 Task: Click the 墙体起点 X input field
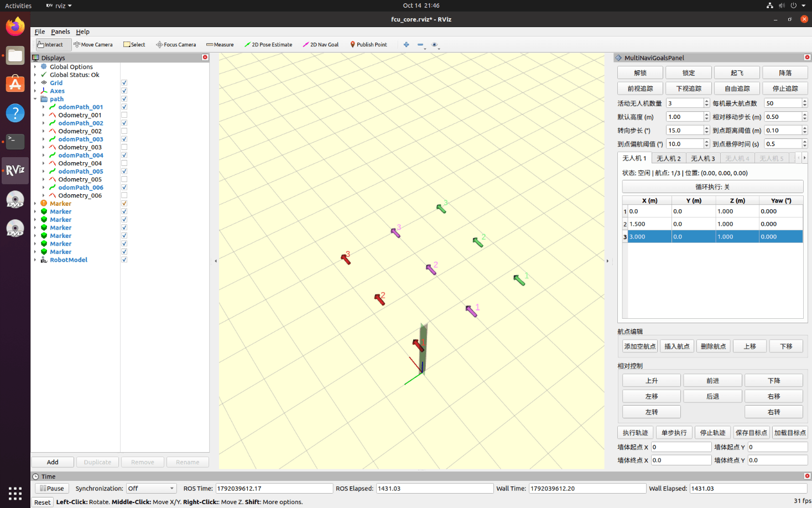tap(681, 447)
